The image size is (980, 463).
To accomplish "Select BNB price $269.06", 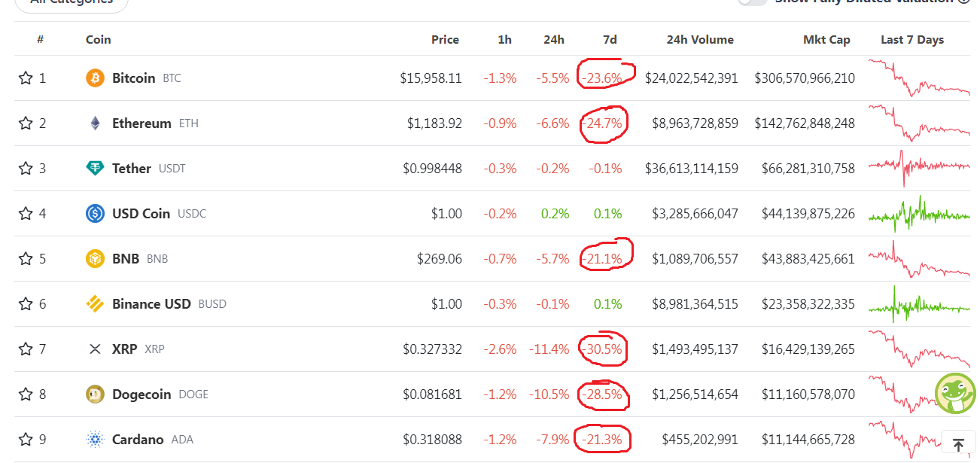I will pos(440,259).
